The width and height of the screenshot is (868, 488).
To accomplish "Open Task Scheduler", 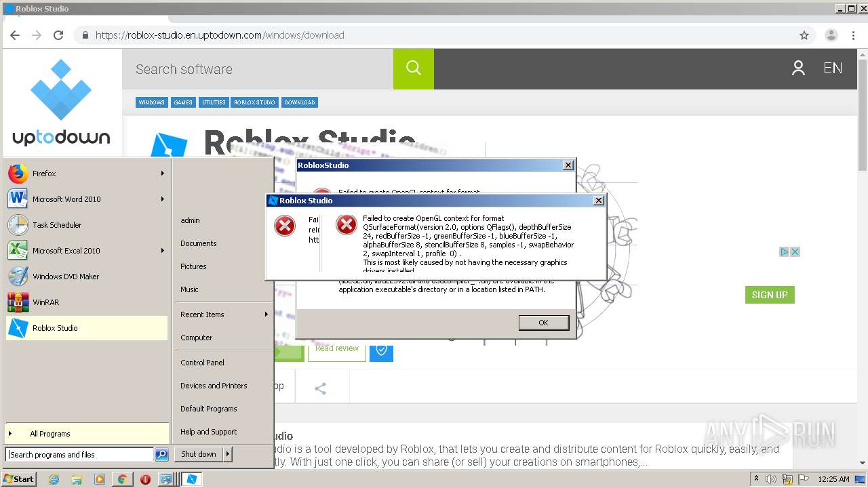I will tap(86, 225).
